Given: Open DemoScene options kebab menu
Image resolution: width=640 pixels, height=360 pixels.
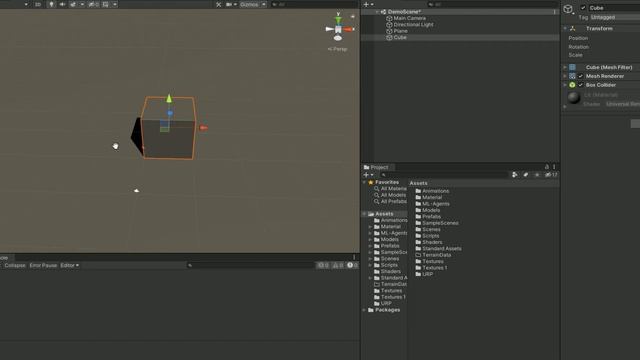Looking at the screenshot, I should tap(554, 12).
